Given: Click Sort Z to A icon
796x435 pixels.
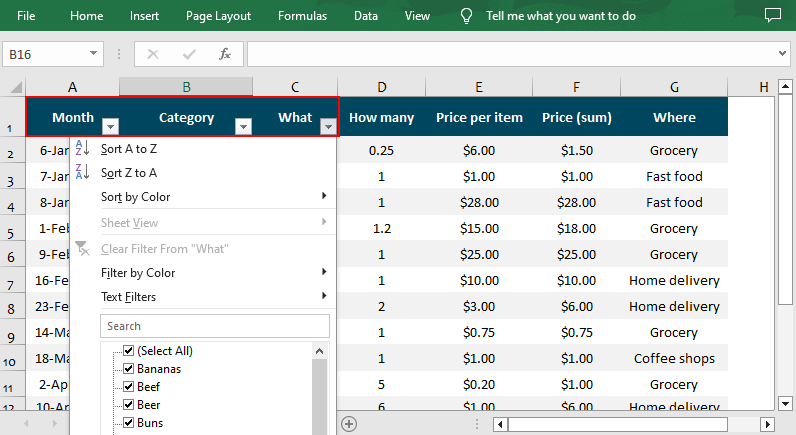Looking at the screenshot, I should point(82,172).
